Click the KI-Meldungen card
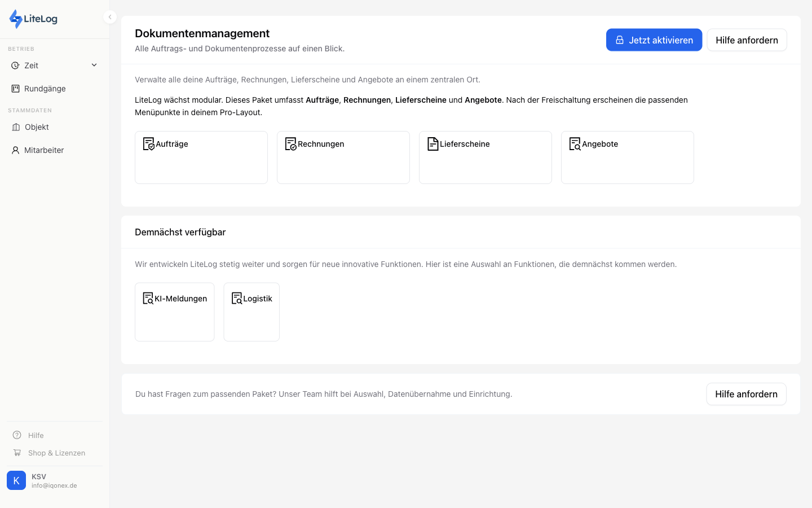812x508 pixels. pyautogui.click(x=175, y=312)
